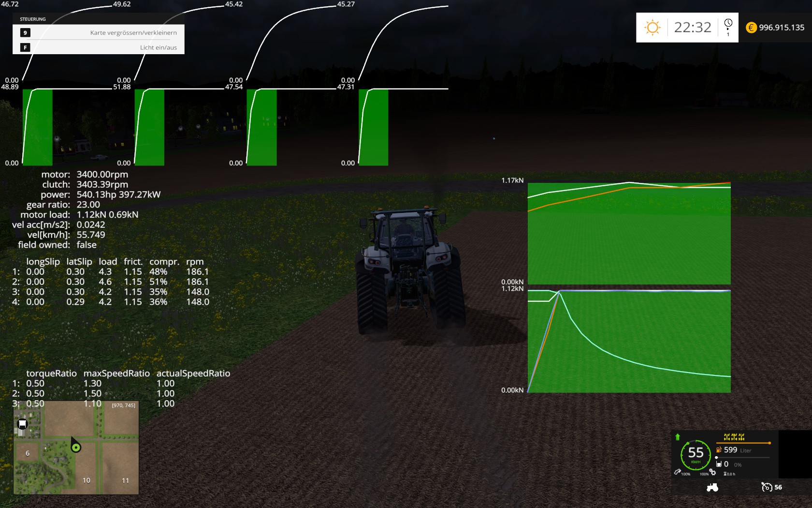Click the minimap overview
The height and width of the screenshot is (508, 812).
click(76, 448)
